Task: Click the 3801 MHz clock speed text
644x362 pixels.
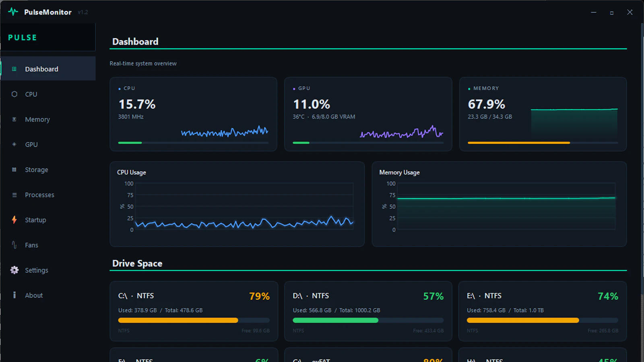Action: (131, 117)
